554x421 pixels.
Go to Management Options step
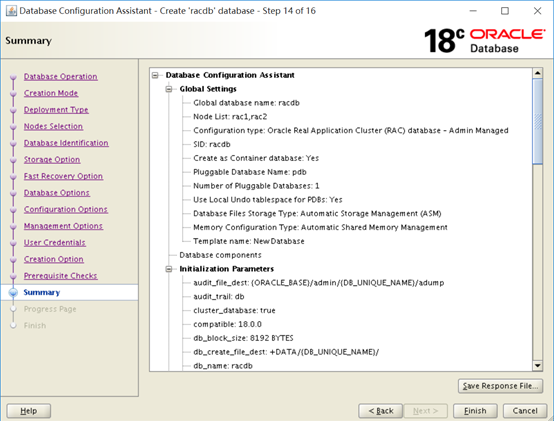pyautogui.click(x=63, y=226)
